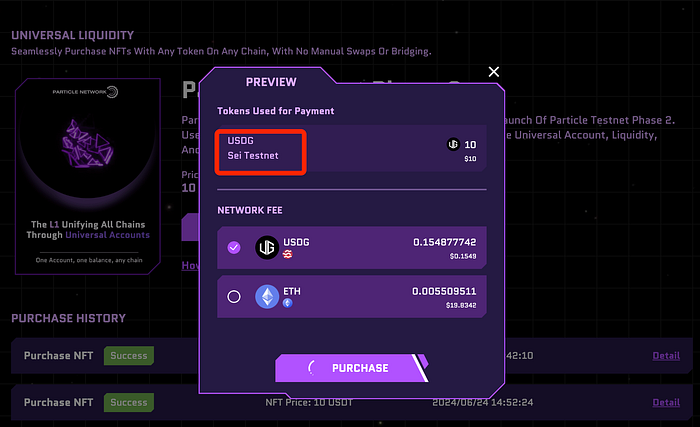This screenshot has height=427, width=700.
Task: Click the USDG token icon beside payment amount 10
Action: click(454, 144)
